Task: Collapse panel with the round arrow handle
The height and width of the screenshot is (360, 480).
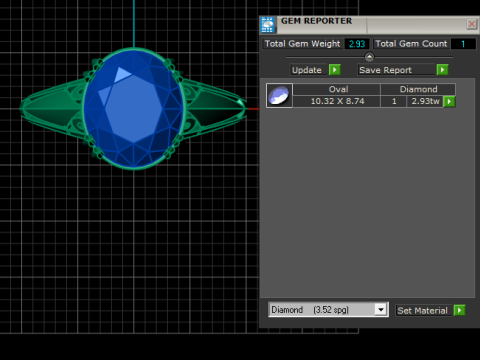Action: click(369, 57)
